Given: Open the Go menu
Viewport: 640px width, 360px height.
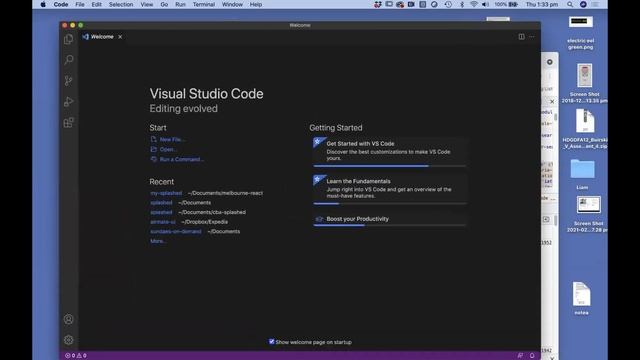Looking at the screenshot, I should [164, 4].
